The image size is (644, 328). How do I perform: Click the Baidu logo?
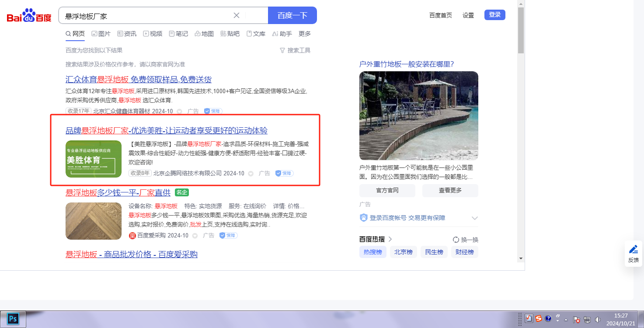pos(29,16)
